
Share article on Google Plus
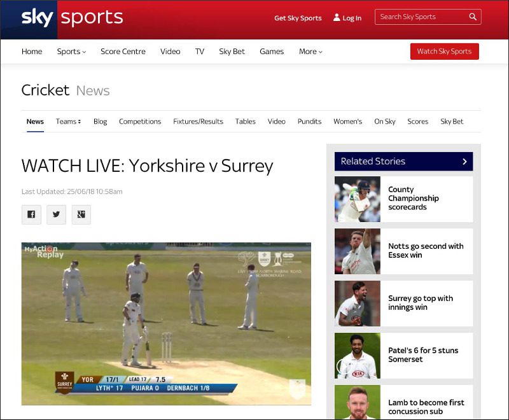click(81, 214)
